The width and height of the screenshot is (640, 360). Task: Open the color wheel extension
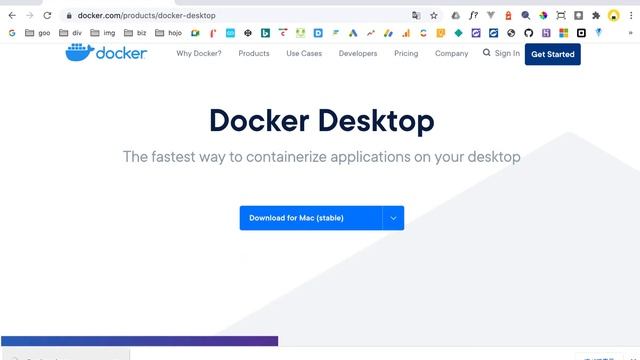point(543,16)
